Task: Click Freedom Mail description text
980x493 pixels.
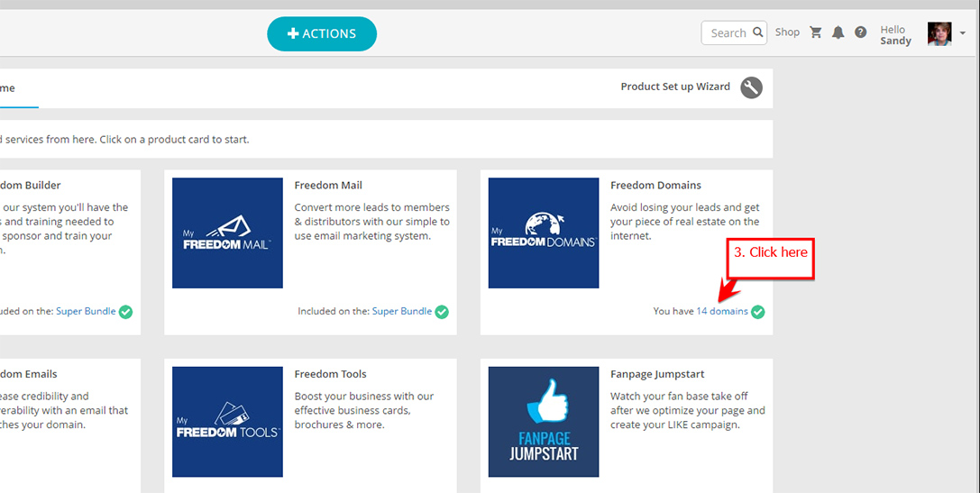Action: click(x=371, y=222)
